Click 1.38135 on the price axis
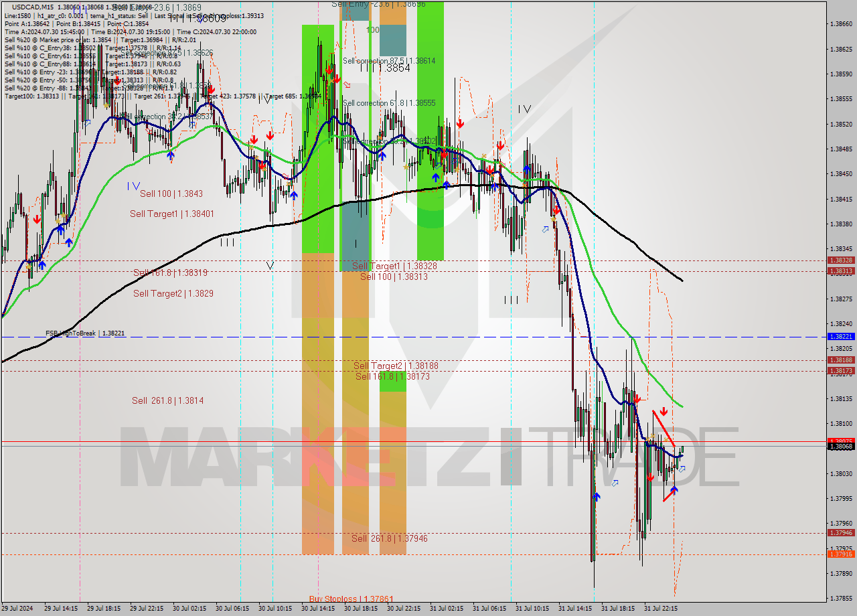Image resolution: width=857 pixels, height=616 pixels. (841, 399)
